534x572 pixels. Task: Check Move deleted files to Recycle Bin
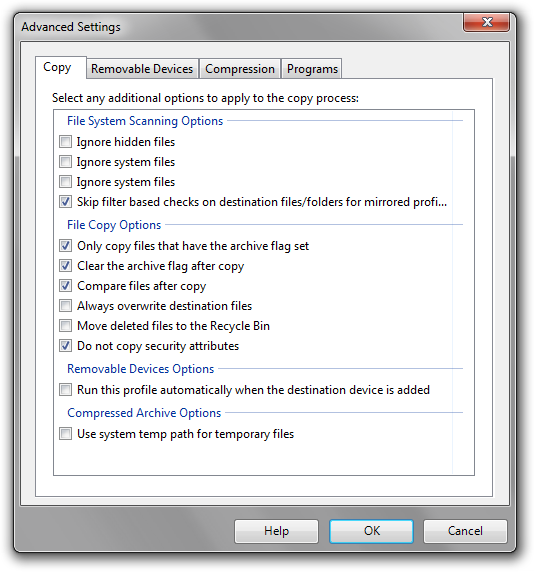pyautogui.click(x=66, y=325)
